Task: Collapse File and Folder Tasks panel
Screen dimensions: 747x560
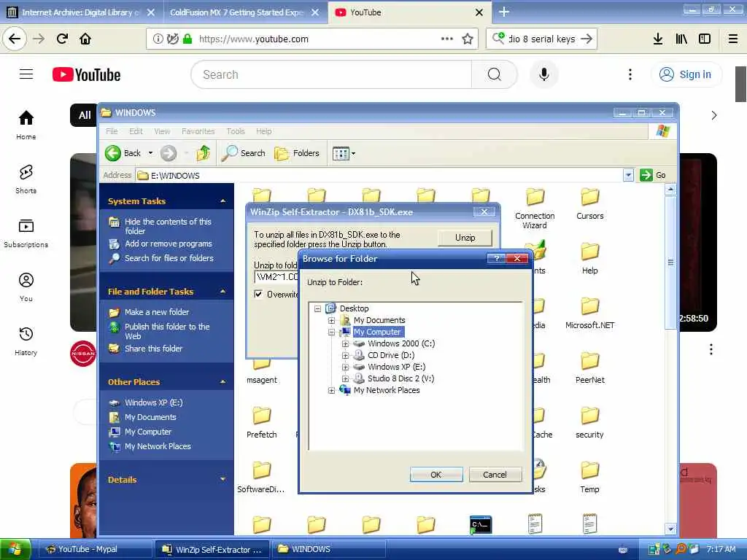Action: pyautogui.click(x=222, y=291)
